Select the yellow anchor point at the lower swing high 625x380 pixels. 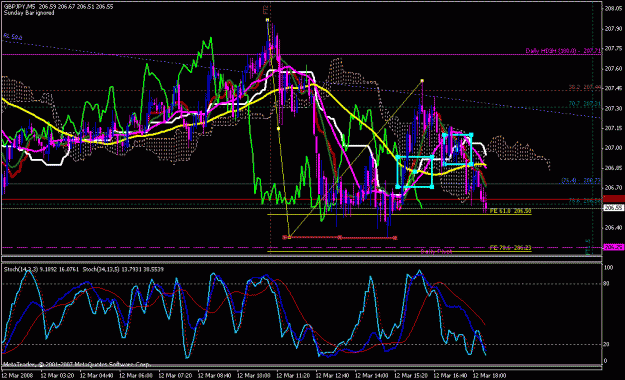point(422,81)
